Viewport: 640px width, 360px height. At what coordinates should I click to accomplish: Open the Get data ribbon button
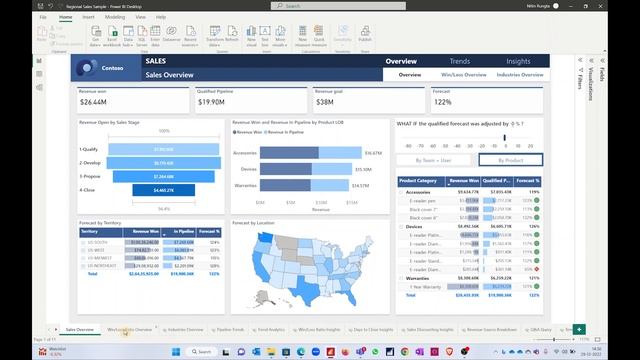pos(96,36)
